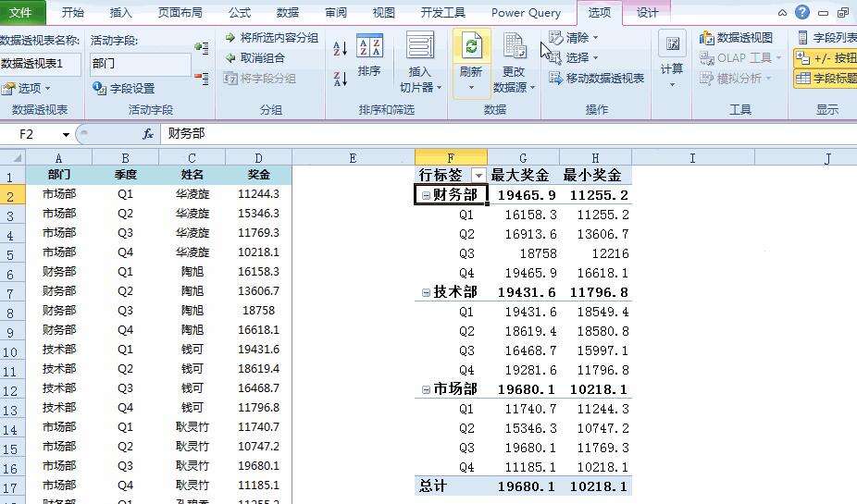Switch to the Developer (开发工具) tab
Viewport: 857px width, 504px height.
point(443,12)
